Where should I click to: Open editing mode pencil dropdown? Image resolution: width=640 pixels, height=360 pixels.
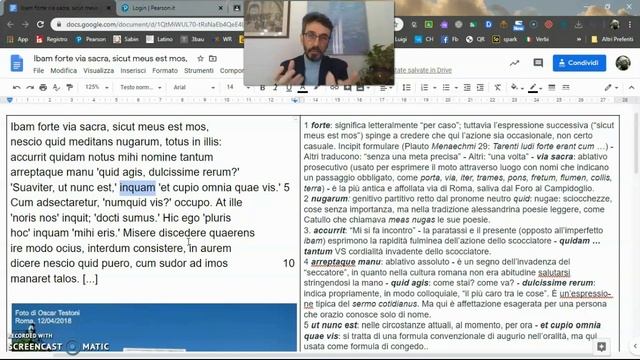click(x=611, y=87)
